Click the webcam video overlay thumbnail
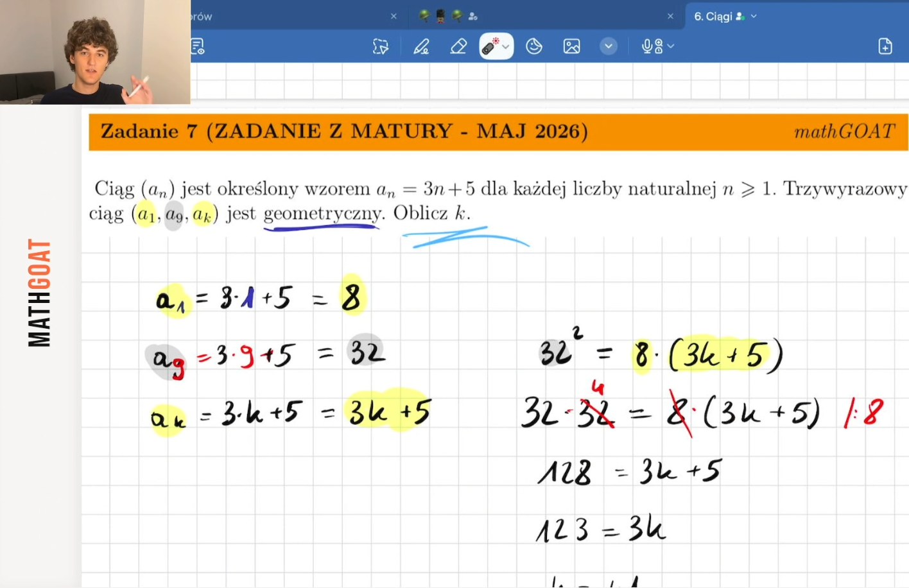This screenshot has width=909, height=588. point(95,52)
